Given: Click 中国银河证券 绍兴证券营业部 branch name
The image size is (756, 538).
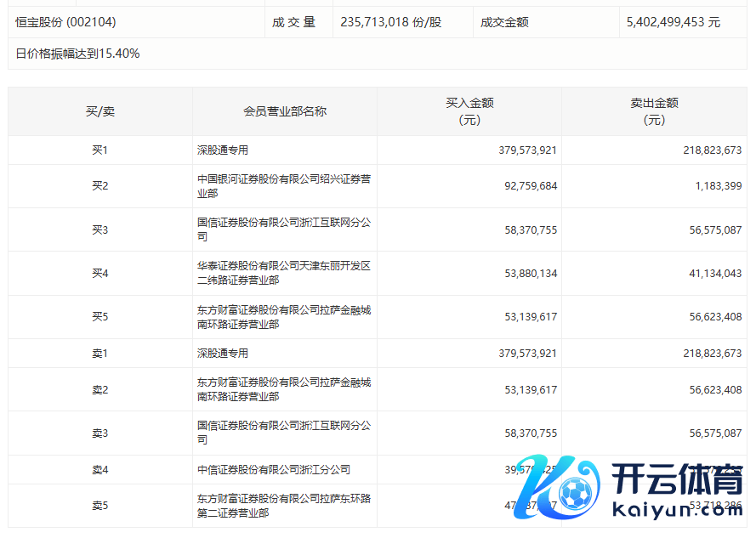Looking at the screenshot, I should point(283,186).
